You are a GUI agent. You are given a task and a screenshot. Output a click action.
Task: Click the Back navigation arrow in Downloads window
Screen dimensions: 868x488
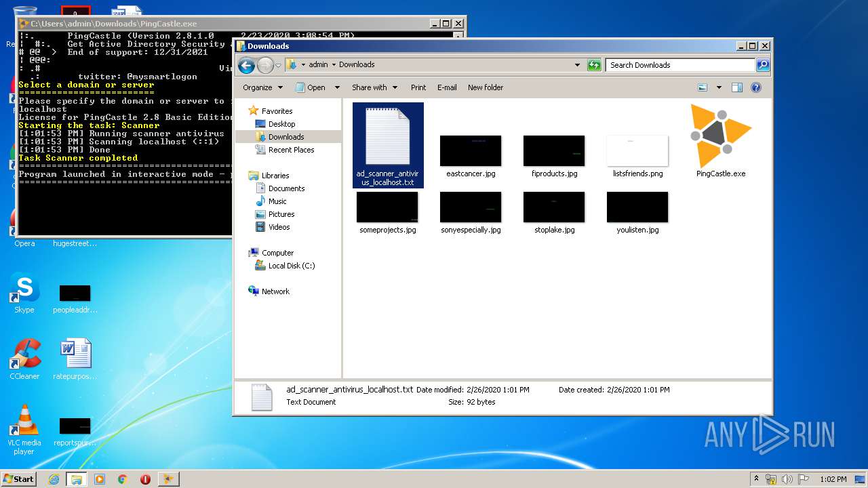click(246, 65)
